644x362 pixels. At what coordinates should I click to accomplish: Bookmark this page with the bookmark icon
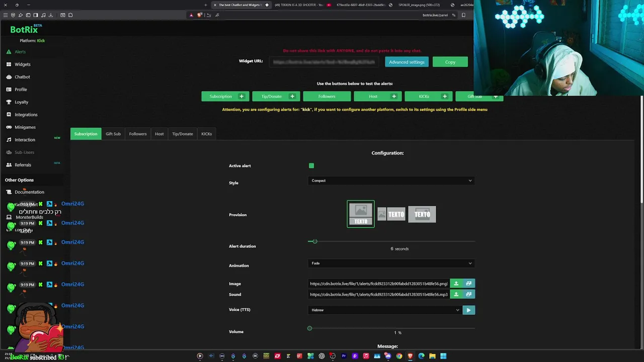coord(463,15)
